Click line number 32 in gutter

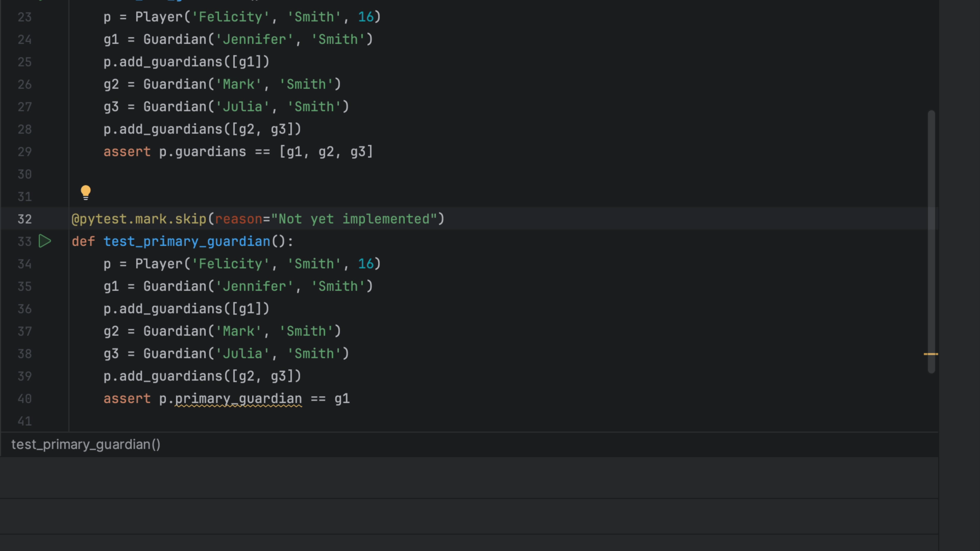click(x=24, y=219)
